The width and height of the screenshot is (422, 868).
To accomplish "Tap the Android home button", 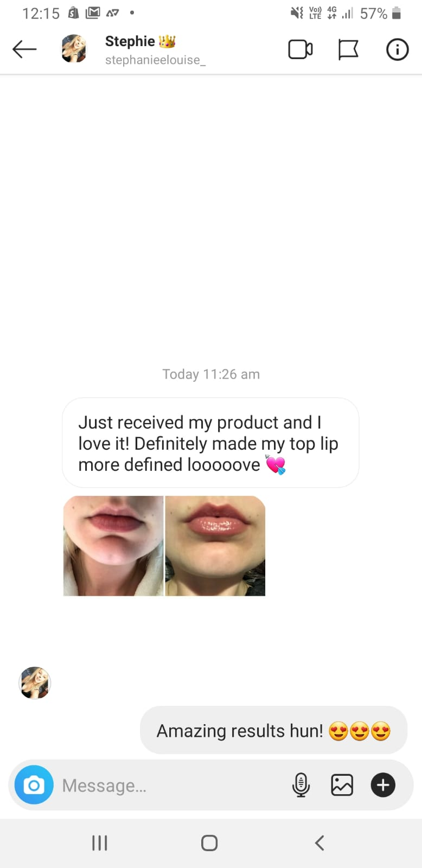I will pyautogui.click(x=209, y=843).
